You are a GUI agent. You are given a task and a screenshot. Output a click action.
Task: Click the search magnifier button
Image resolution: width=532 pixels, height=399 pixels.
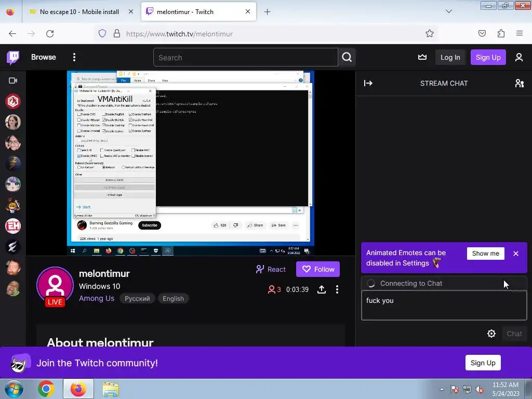[x=347, y=57]
